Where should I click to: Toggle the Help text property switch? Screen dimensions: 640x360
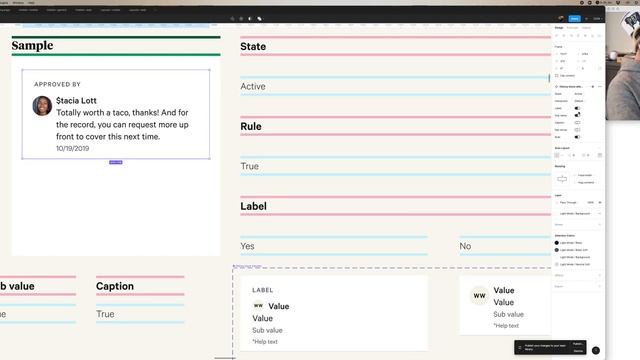[x=577, y=130]
